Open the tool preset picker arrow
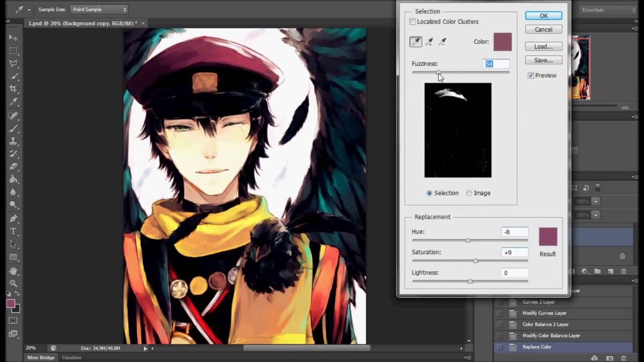644x362 pixels. click(x=29, y=10)
